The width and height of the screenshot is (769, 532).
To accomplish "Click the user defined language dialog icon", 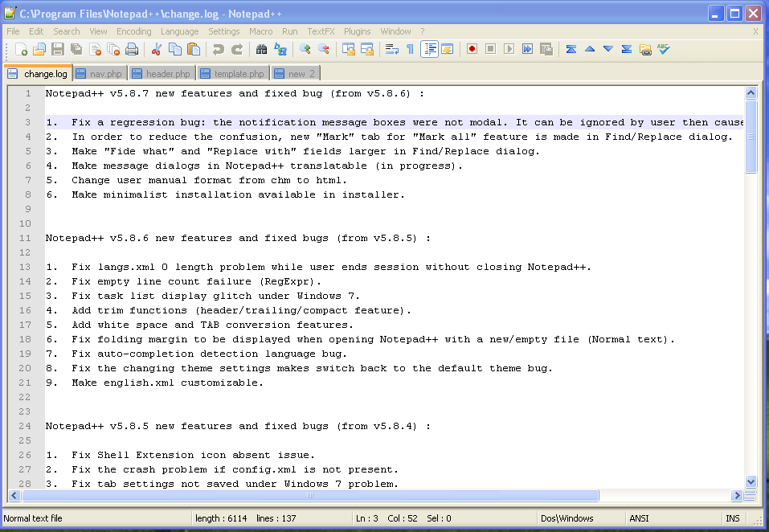I will click(x=448, y=49).
